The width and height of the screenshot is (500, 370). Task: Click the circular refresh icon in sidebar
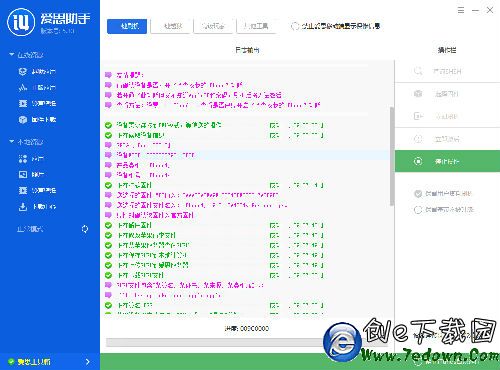coord(85,229)
